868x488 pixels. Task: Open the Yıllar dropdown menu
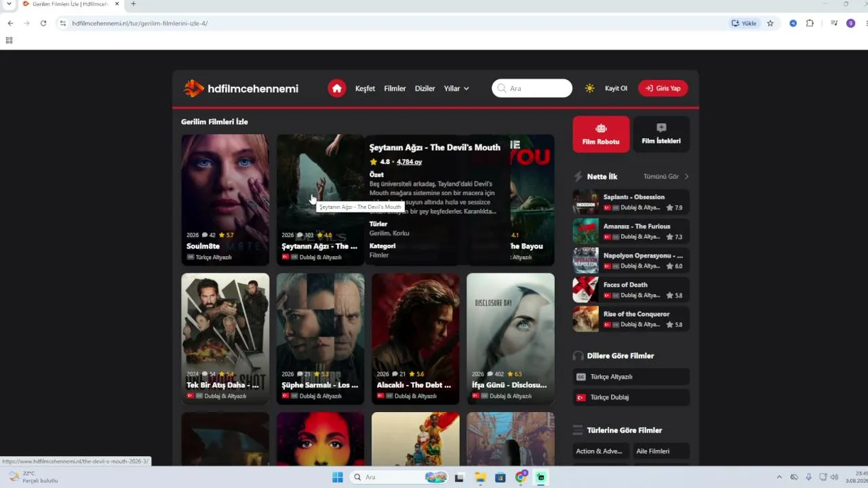pos(456,88)
